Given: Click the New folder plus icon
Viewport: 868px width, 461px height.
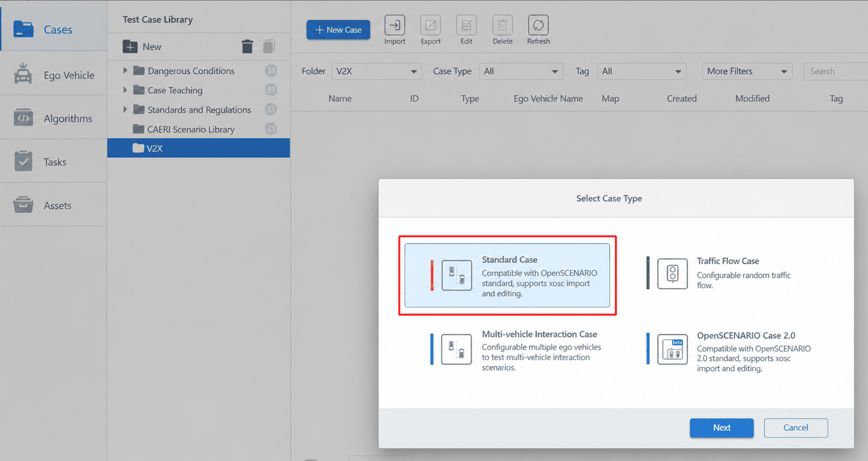Looking at the screenshot, I should [x=130, y=47].
